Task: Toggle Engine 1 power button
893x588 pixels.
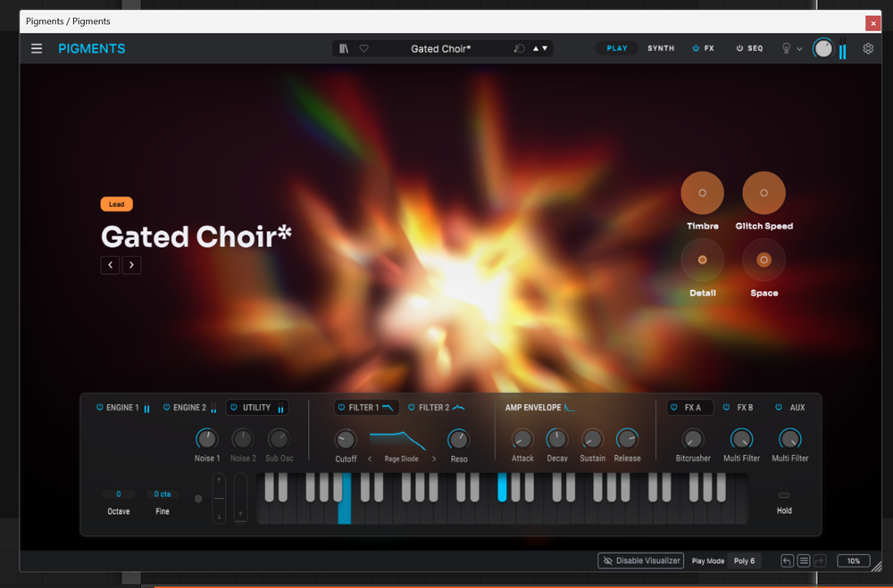Action: 100,408
